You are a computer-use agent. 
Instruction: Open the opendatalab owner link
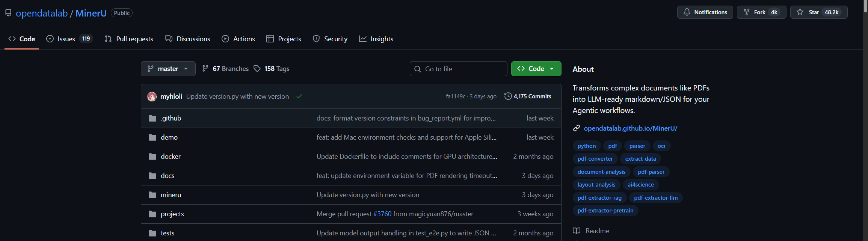pyautogui.click(x=42, y=13)
